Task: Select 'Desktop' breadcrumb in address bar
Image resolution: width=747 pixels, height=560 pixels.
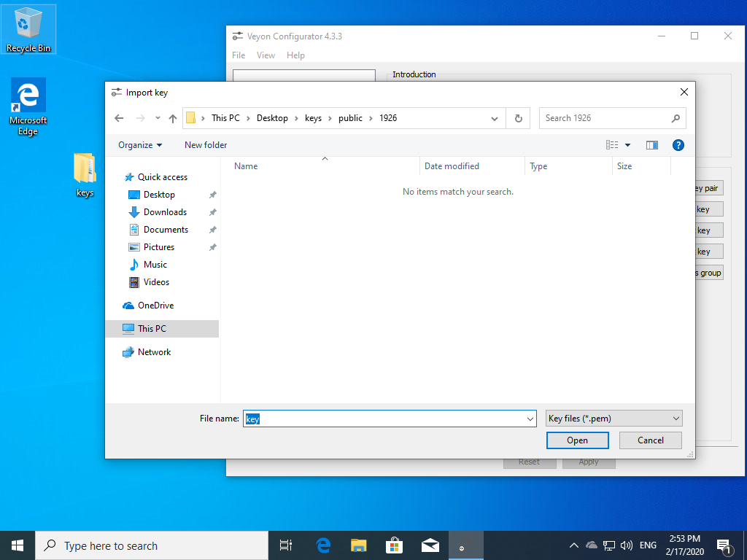Action: pyautogui.click(x=272, y=118)
